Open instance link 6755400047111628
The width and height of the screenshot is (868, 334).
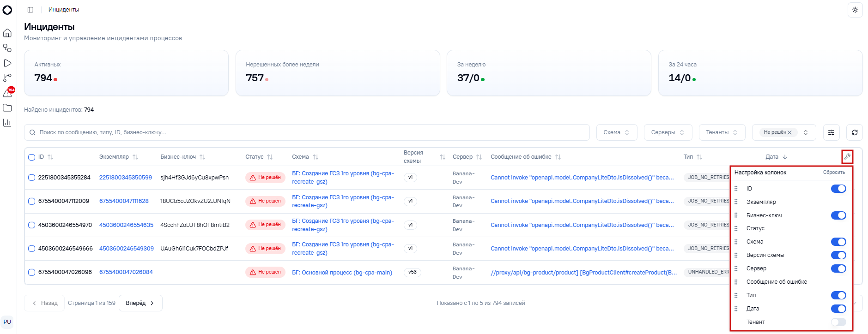pos(124,201)
